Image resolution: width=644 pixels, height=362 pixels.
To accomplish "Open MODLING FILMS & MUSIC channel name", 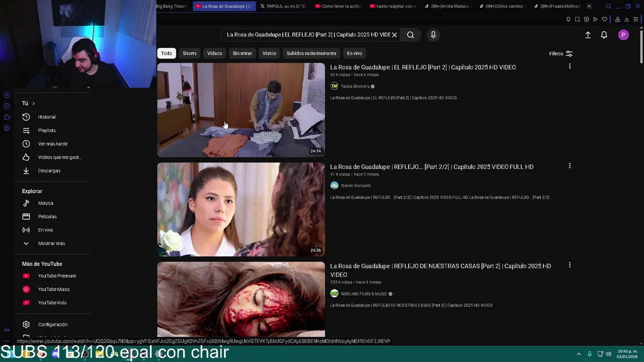I will point(364,294).
